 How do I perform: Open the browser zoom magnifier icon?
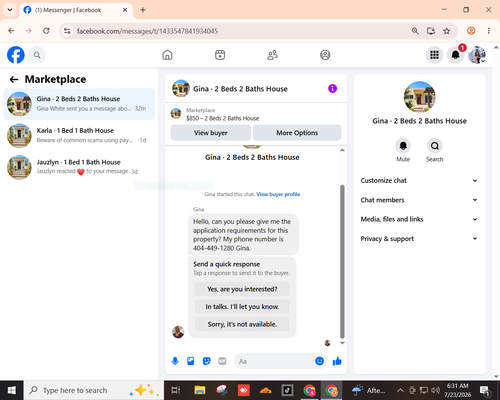tap(415, 31)
